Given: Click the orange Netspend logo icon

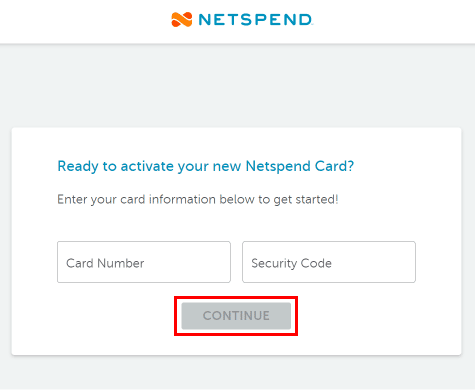Looking at the screenshot, I should (182, 19).
